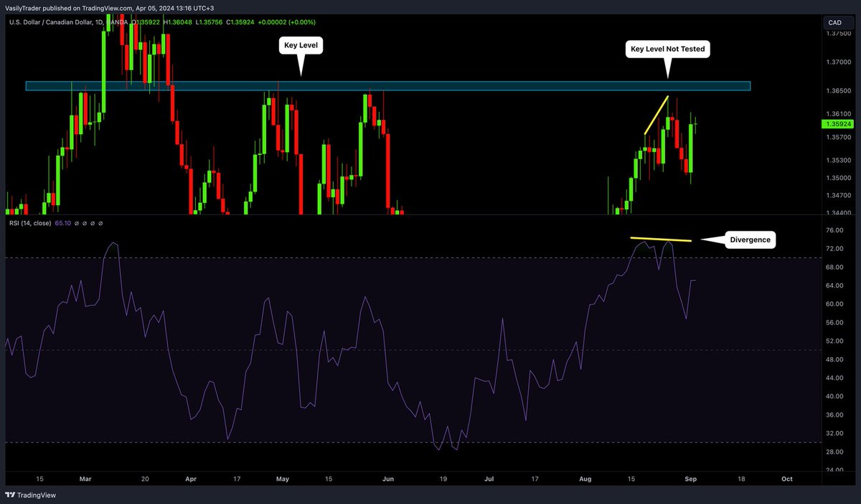Select the RSI (14, close) indicator title
The width and height of the screenshot is (861, 504).
pyautogui.click(x=30, y=223)
